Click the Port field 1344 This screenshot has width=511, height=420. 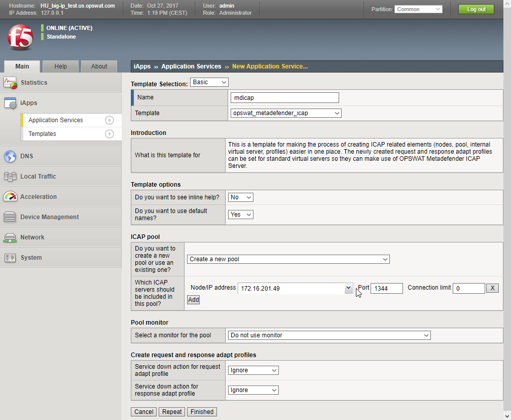386,289
